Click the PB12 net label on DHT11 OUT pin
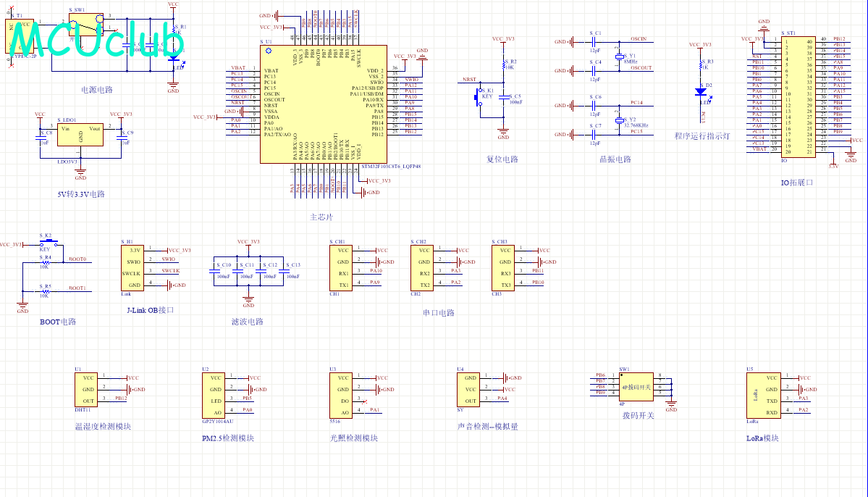Image resolution: width=868 pixels, height=497 pixels. click(121, 398)
